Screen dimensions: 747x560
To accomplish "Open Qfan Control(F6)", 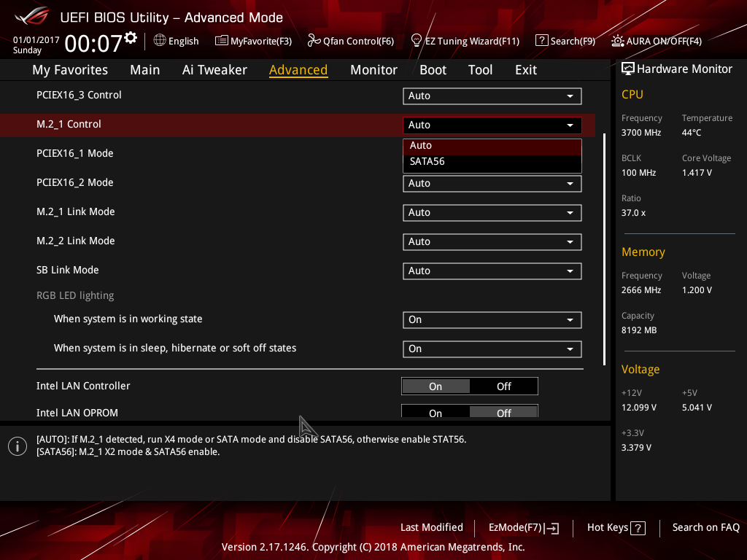I will (351, 41).
